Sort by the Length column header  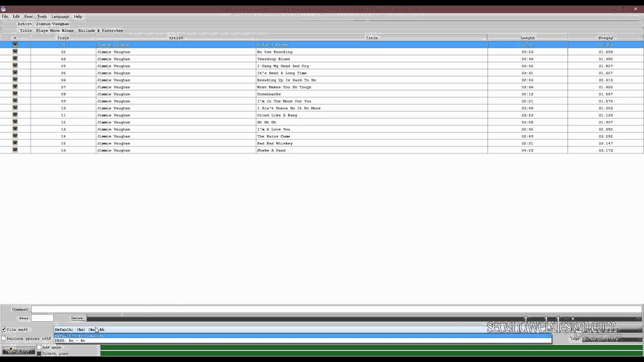point(527,38)
